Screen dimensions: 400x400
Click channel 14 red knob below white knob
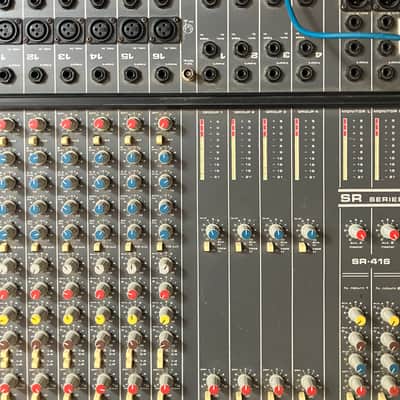pos(103,290)
